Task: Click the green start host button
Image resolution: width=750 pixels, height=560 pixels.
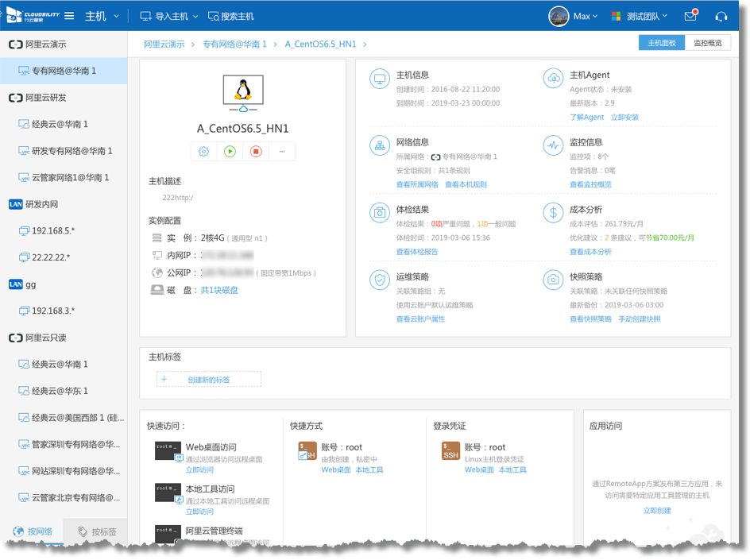Action: point(230,152)
